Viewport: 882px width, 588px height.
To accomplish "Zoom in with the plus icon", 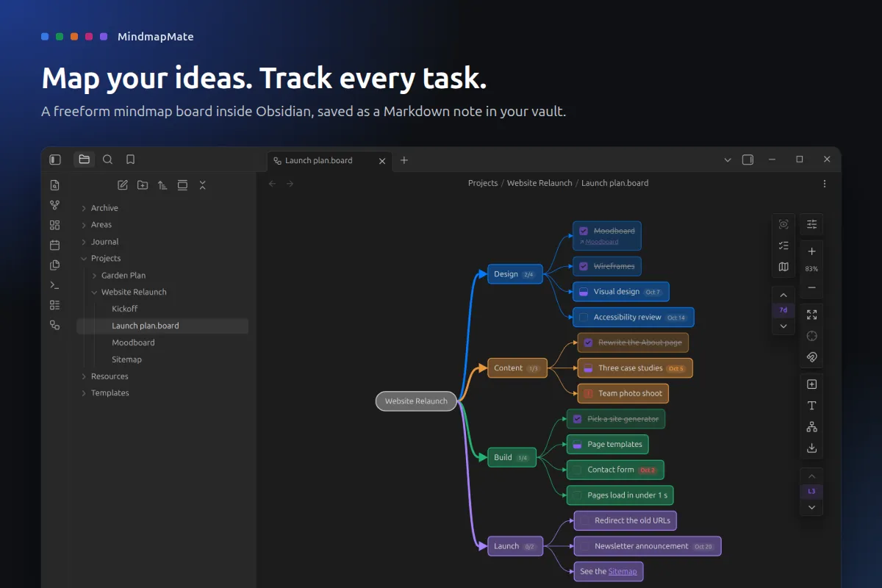I will [811, 251].
